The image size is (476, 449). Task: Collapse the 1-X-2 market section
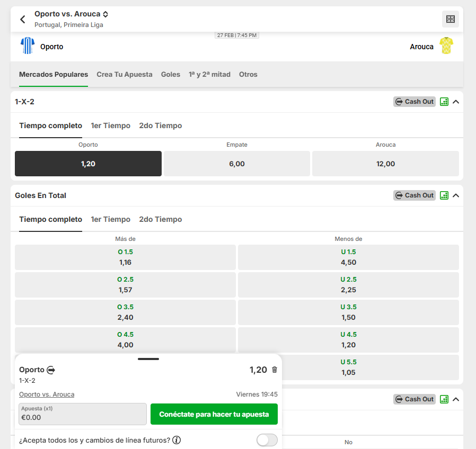point(456,102)
